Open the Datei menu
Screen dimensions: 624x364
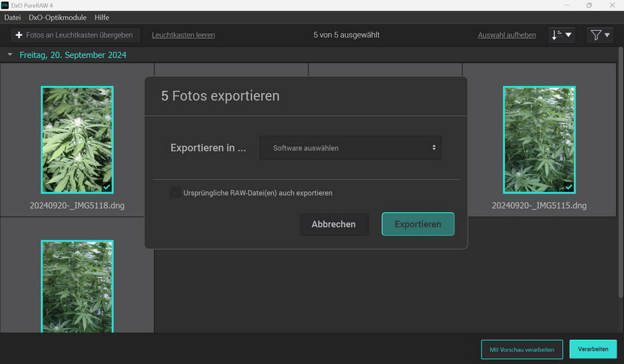(12, 17)
